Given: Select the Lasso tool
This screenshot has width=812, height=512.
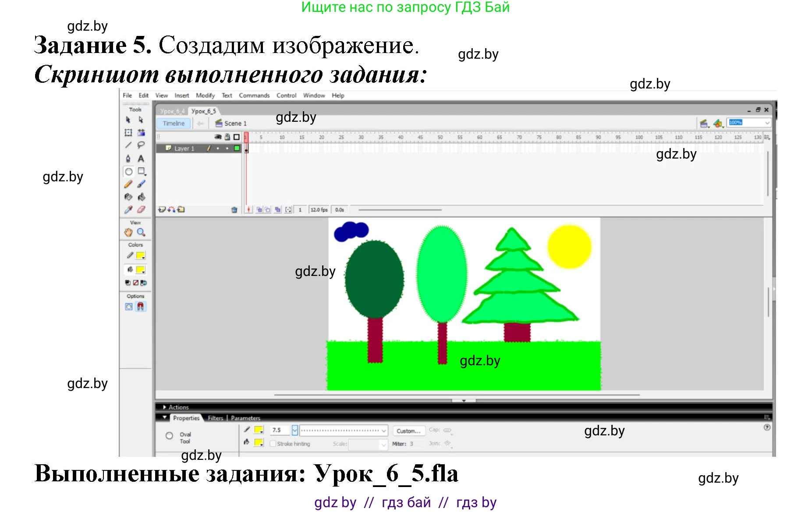Looking at the screenshot, I should pyautogui.click(x=141, y=145).
